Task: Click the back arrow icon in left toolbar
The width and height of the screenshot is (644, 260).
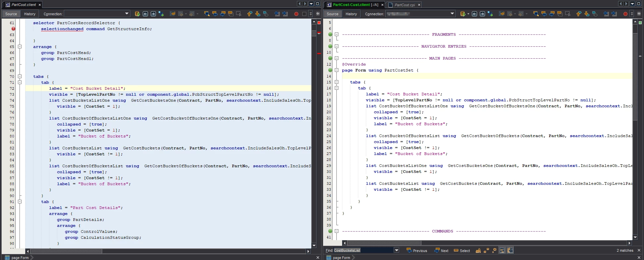Action: click(x=145, y=14)
